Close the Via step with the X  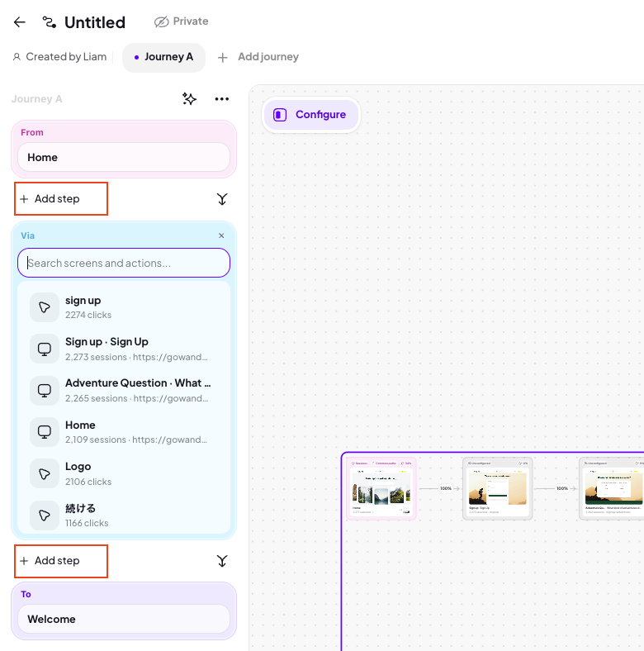click(221, 235)
